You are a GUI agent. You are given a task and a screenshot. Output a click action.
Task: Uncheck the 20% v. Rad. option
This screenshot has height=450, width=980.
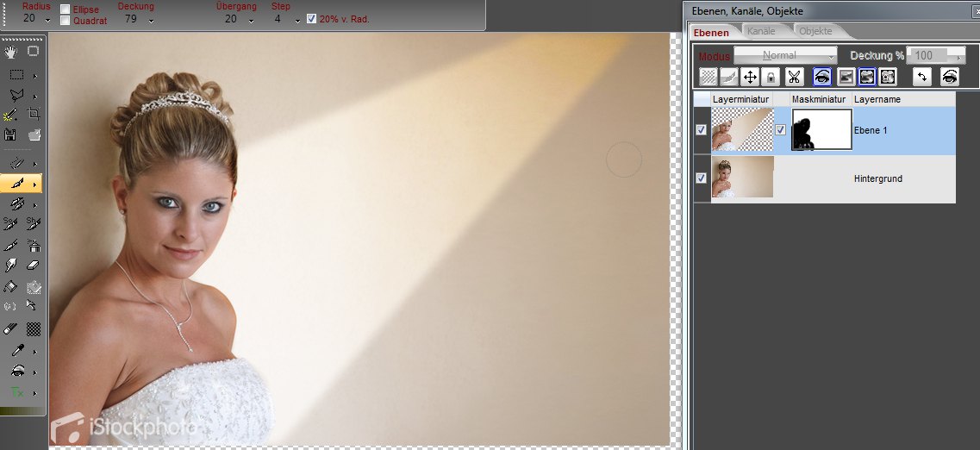coord(311,18)
